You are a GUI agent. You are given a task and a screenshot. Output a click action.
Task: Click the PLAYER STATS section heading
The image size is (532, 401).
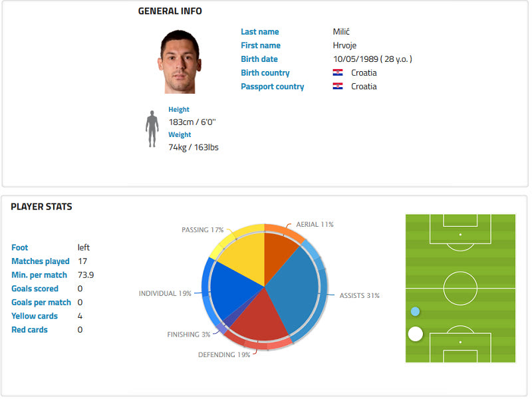tap(41, 207)
